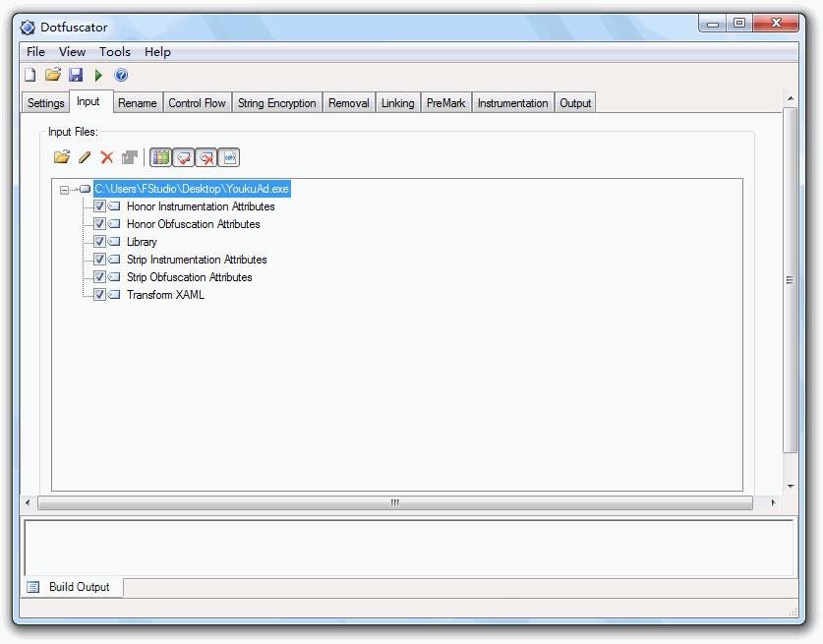Edit the selected input using the pencil icon

point(85,157)
